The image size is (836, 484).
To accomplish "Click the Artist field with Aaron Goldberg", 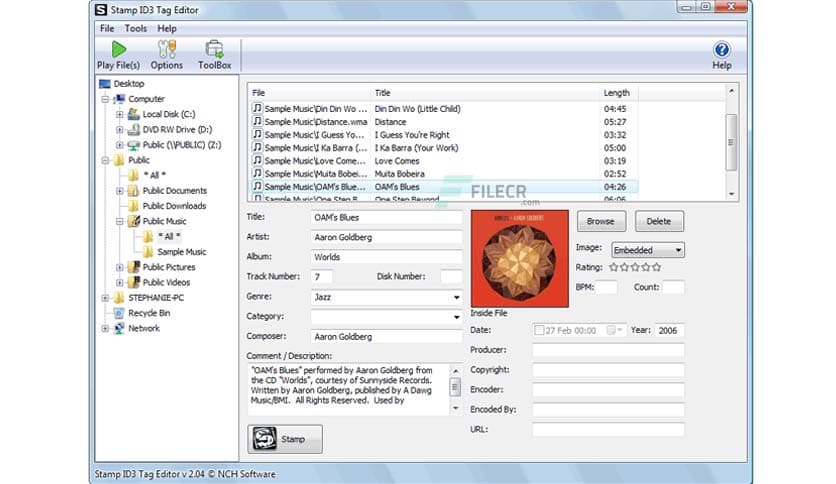I will coord(387,237).
